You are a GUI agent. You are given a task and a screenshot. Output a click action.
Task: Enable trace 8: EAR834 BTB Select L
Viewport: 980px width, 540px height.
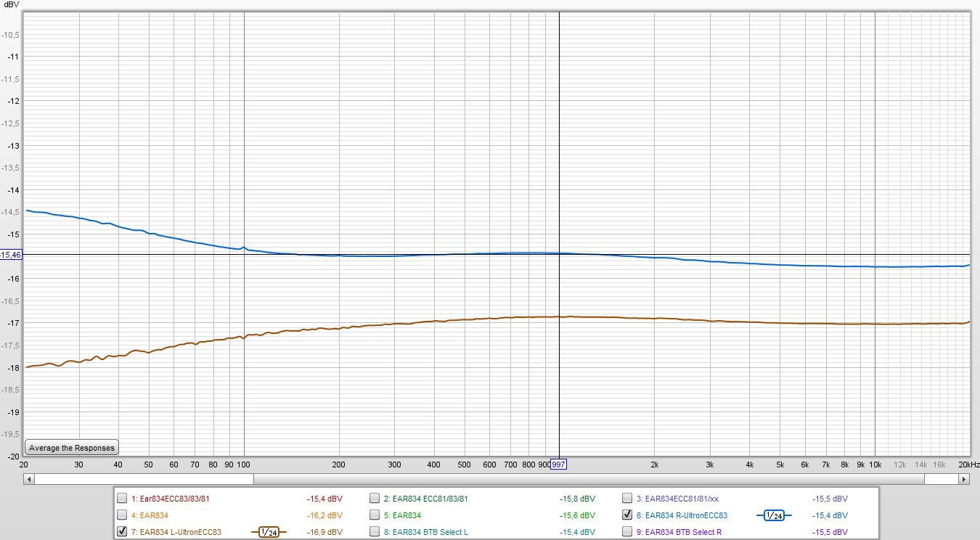[x=374, y=532]
